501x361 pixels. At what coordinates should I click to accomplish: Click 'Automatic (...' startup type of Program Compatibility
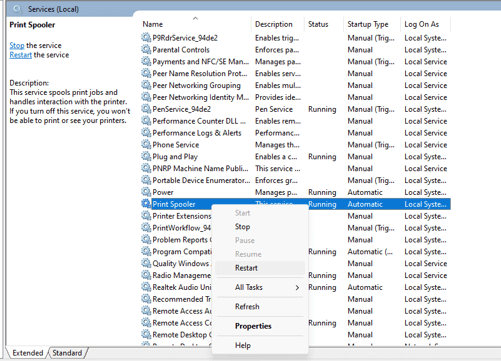[370, 252]
